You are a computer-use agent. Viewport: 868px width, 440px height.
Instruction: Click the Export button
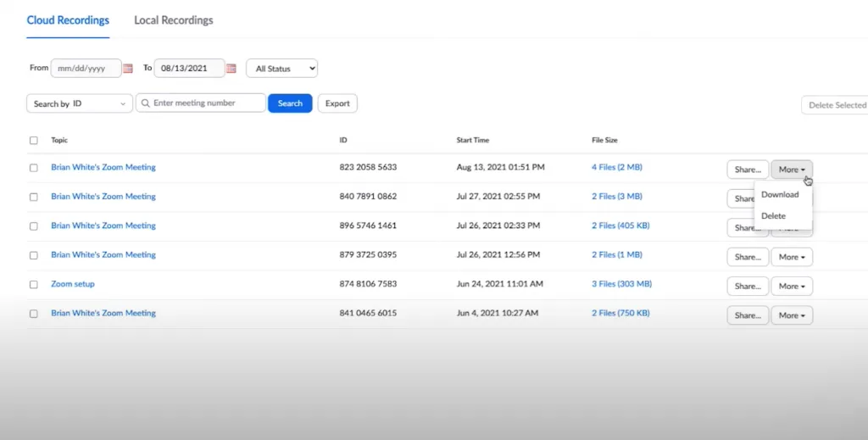(337, 103)
